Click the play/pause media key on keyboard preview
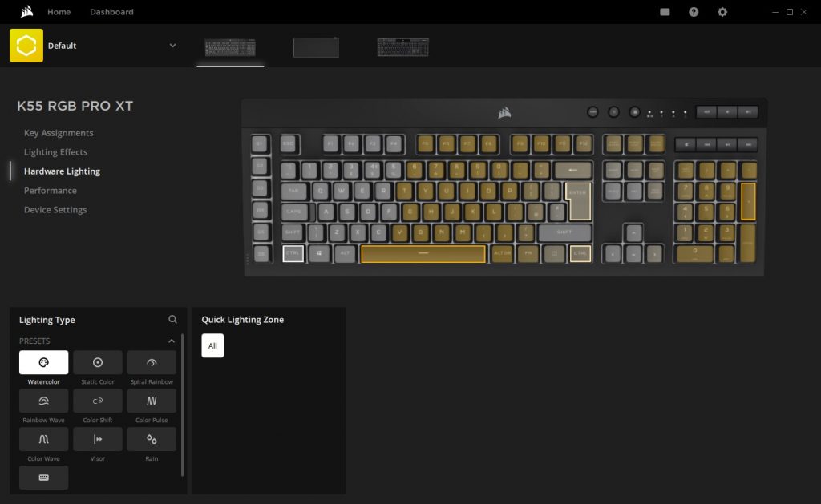 click(x=728, y=144)
